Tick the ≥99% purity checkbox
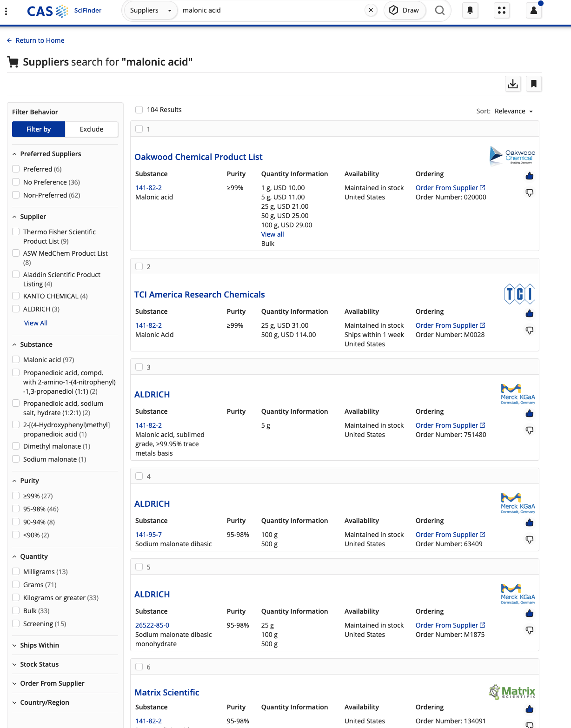 tap(16, 496)
